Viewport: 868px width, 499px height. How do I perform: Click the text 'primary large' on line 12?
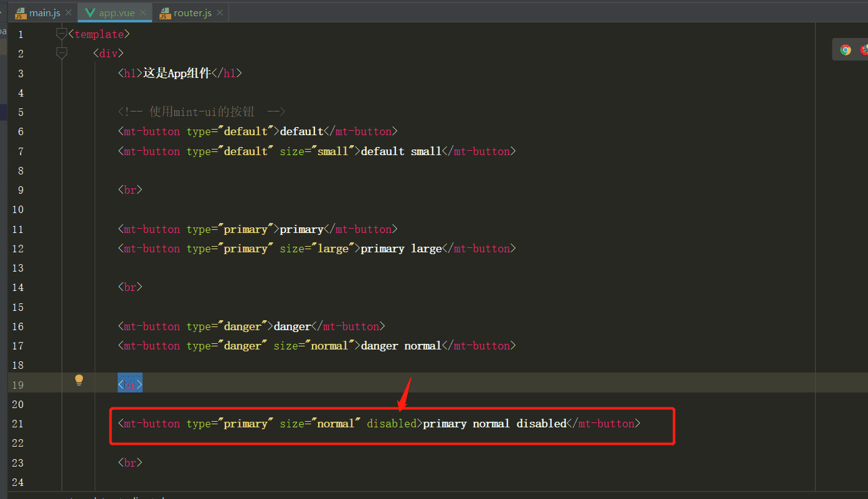401,249
